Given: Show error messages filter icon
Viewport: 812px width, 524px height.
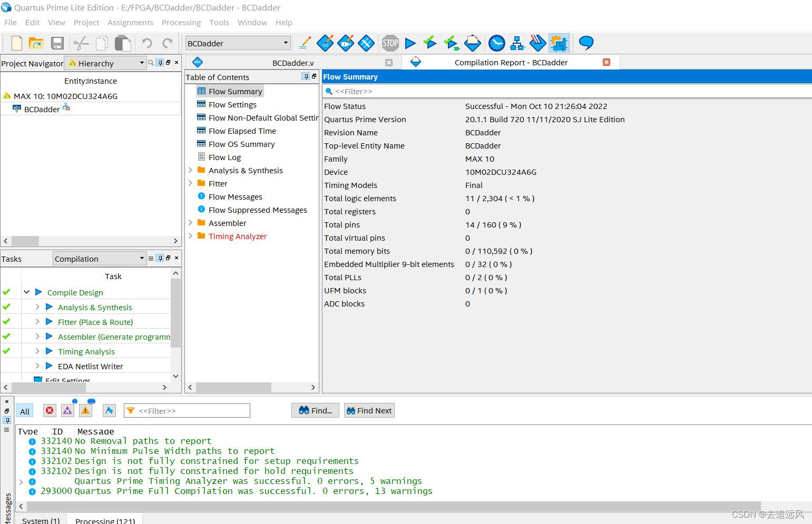Looking at the screenshot, I should click(50, 410).
